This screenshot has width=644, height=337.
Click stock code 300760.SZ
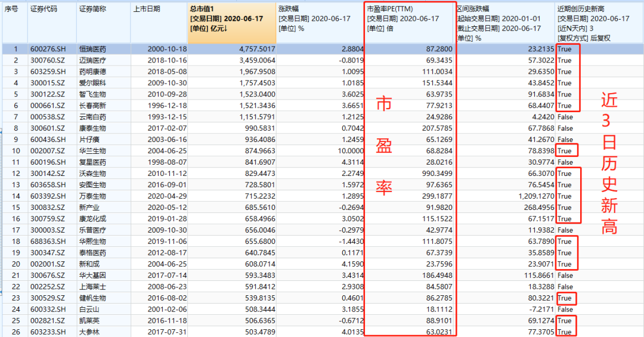coord(48,60)
